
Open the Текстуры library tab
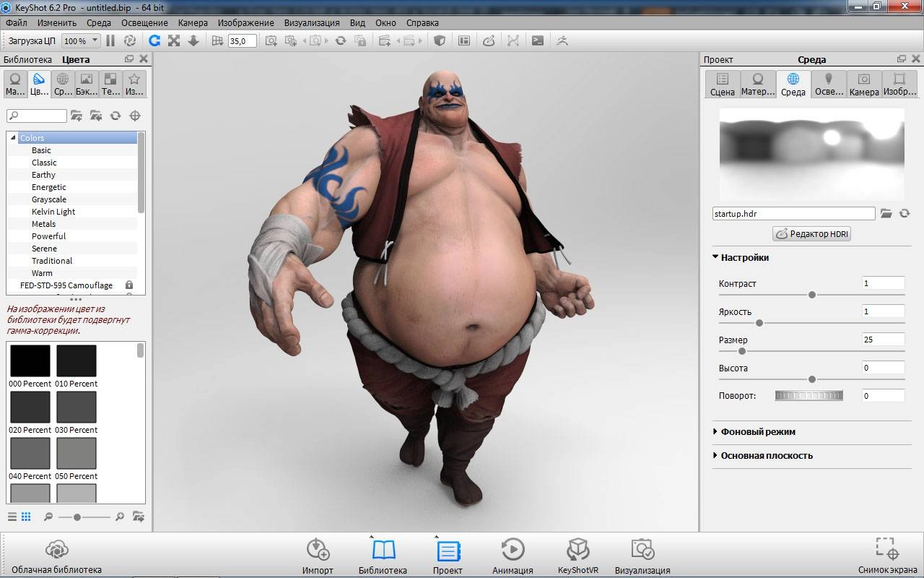click(110, 84)
